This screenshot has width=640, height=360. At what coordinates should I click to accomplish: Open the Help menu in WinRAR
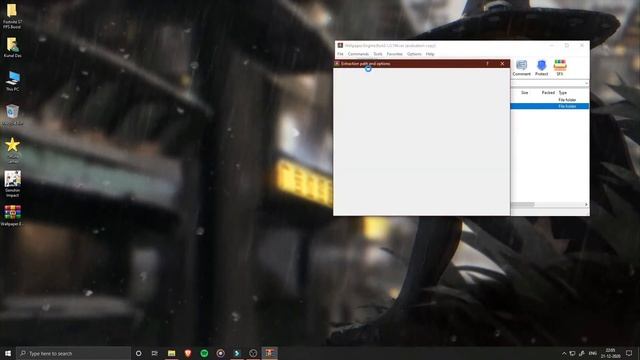(430, 54)
